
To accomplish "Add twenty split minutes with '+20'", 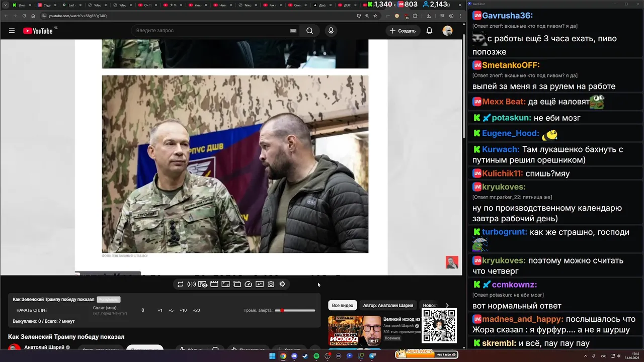I will pos(196,310).
